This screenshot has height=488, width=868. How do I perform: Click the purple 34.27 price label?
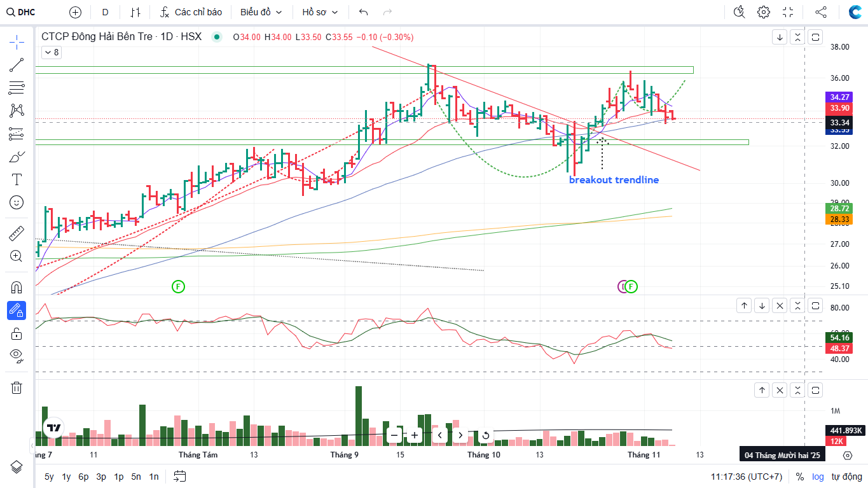point(839,97)
